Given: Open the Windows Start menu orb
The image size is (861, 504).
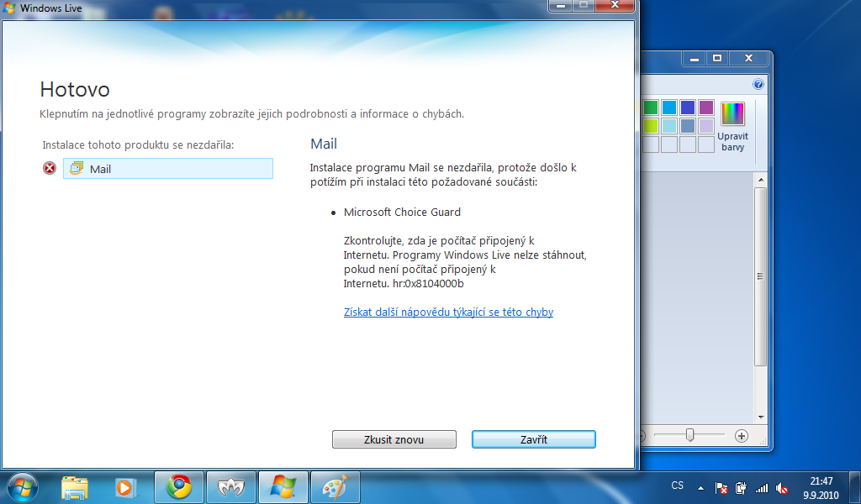Looking at the screenshot, I should tap(22, 487).
